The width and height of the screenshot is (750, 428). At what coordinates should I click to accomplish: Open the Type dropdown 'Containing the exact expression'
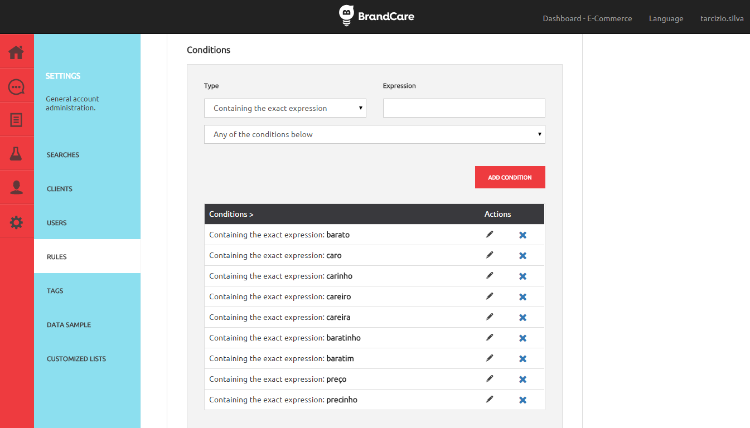click(x=285, y=108)
